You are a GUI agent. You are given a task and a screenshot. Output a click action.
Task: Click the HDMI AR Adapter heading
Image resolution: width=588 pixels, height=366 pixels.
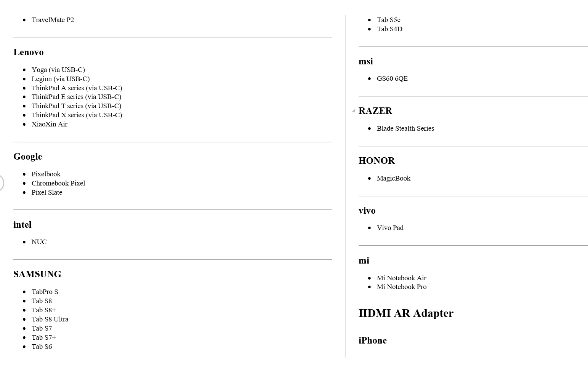[x=406, y=313]
